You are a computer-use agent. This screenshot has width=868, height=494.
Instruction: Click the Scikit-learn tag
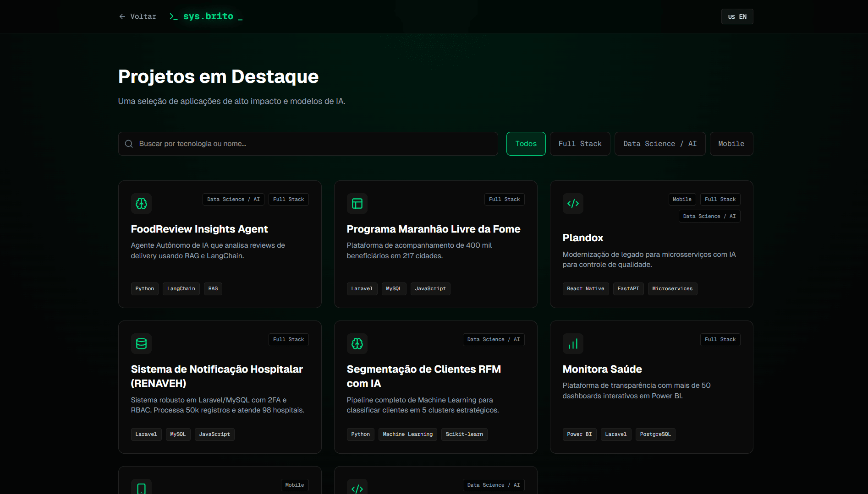(x=464, y=434)
